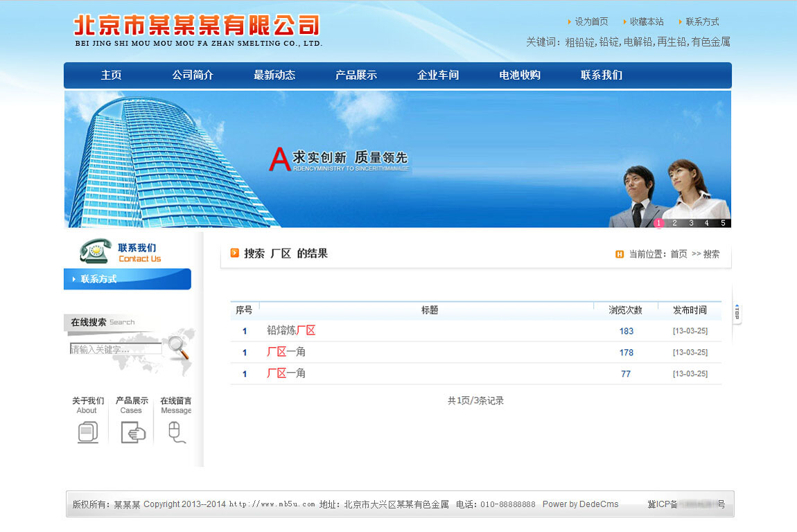Click the 设为首页 link at top
The image size is (797, 532).
coord(591,22)
